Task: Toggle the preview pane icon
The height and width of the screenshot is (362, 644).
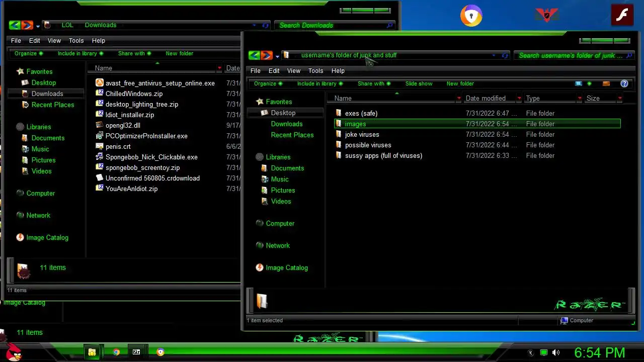Action: [x=606, y=83]
